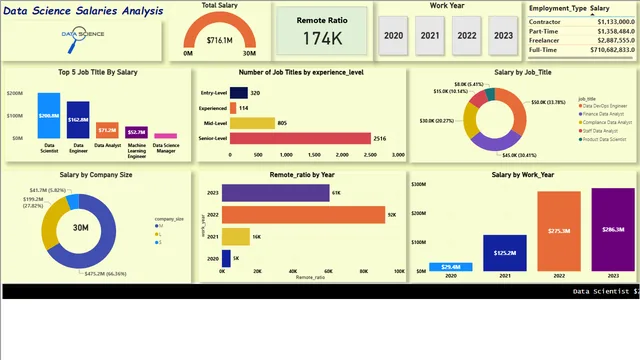Click the Experienced bar showing 114

click(233, 108)
